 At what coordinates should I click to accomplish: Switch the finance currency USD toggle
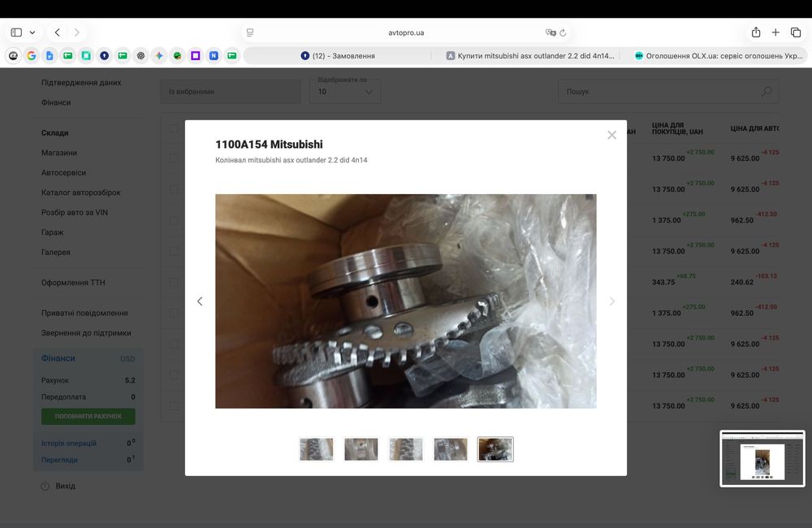(x=127, y=359)
